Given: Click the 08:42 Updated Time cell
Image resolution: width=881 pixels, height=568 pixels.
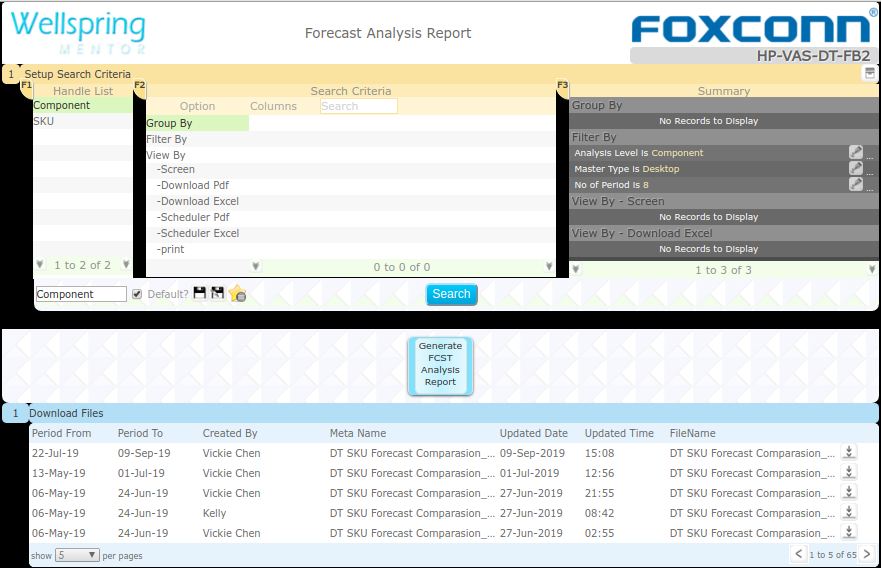Looking at the screenshot, I should coord(600,513).
